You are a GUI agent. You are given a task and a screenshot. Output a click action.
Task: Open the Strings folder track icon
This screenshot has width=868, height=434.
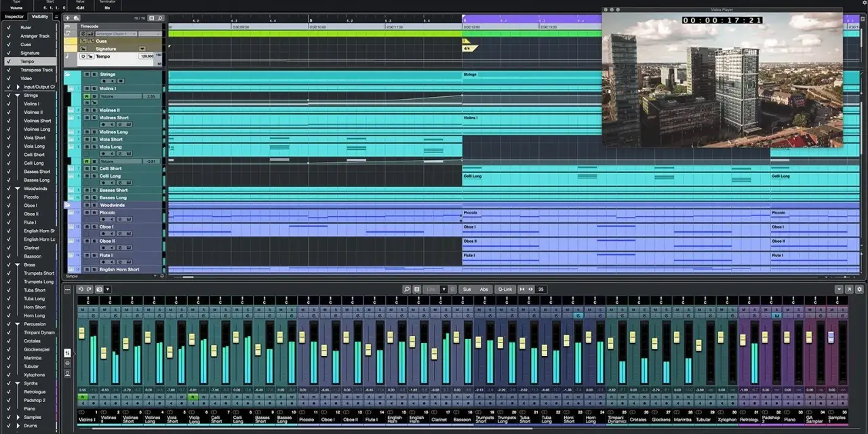click(x=68, y=74)
